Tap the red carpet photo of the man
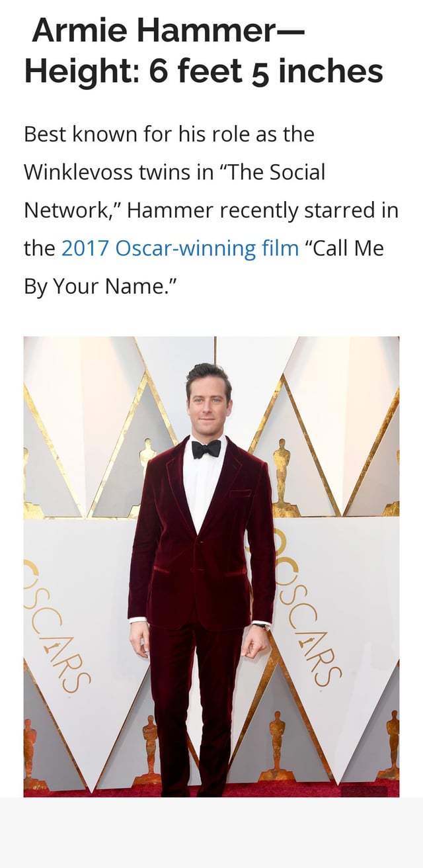Screen dimensions: 423x868 tap(211, 566)
